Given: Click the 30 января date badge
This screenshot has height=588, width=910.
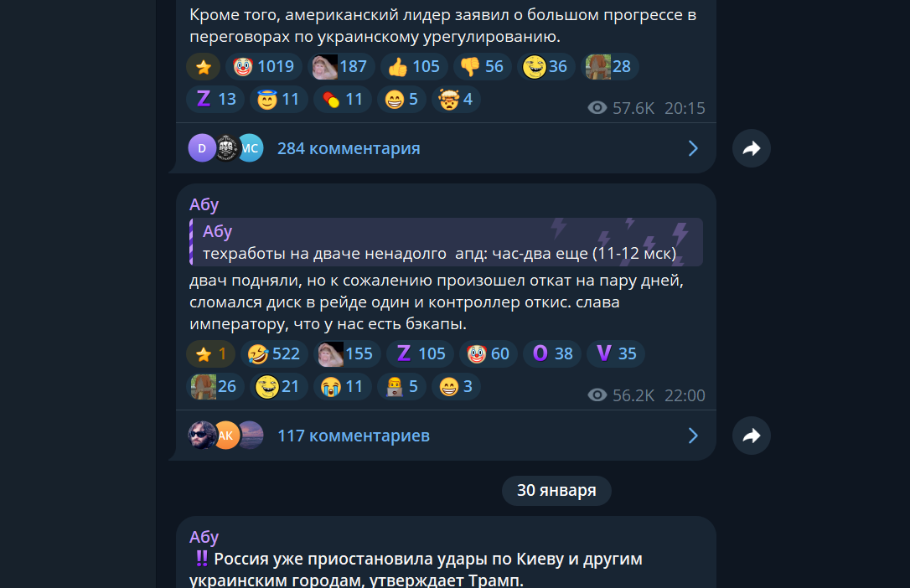Looking at the screenshot, I should click(x=556, y=491).
